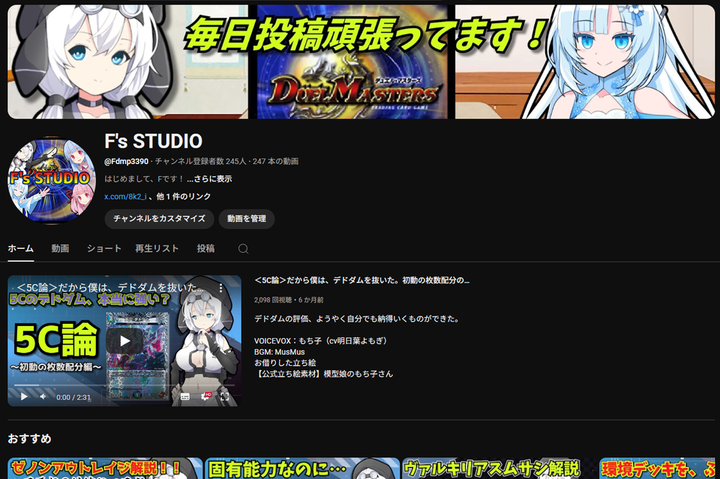Open the 固有能力なのに… video thumbnail
The width and height of the screenshot is (720, 479).
coord(302,468)
